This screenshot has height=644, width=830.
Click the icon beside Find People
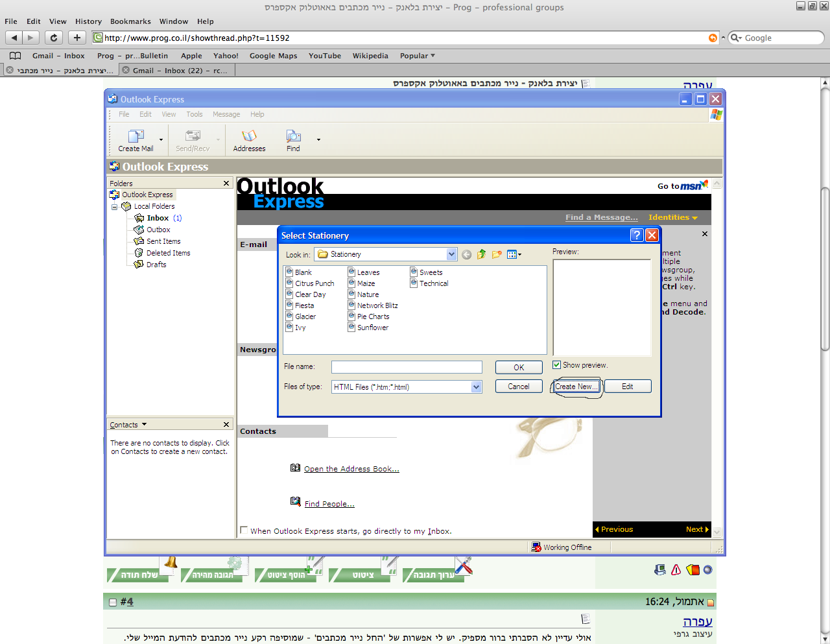click(296, 501)
